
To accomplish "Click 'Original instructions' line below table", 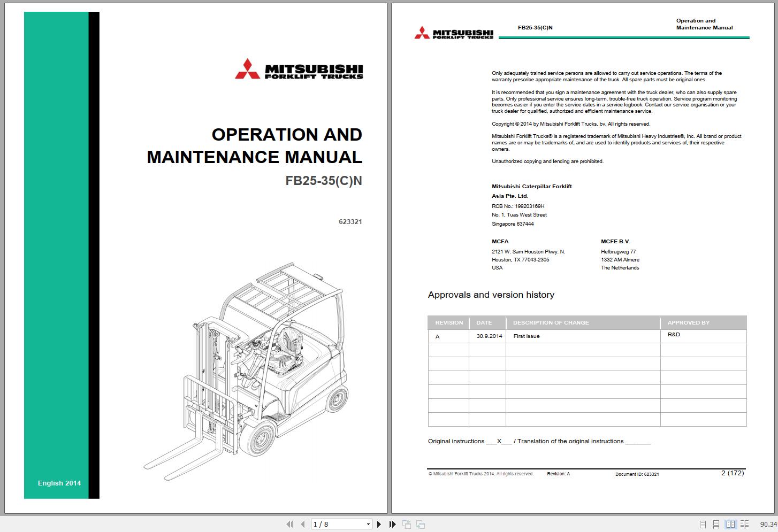I will (x=539, y=441).
